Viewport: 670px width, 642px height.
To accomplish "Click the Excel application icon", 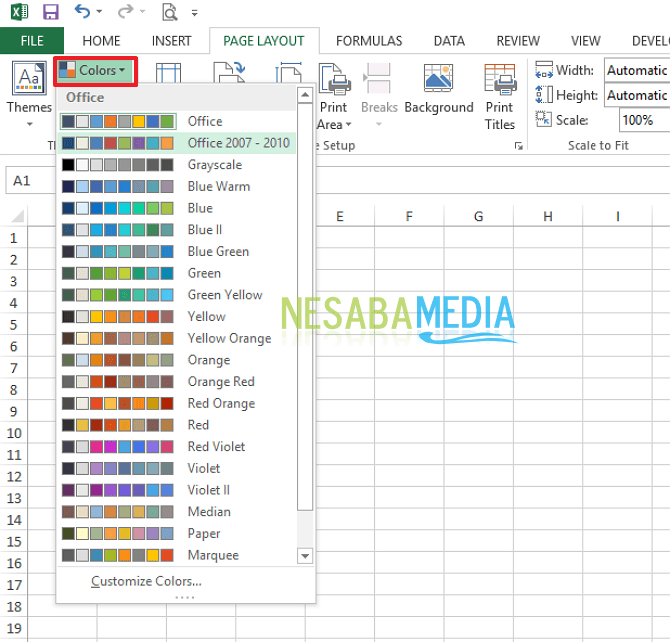I will [20, 12].
